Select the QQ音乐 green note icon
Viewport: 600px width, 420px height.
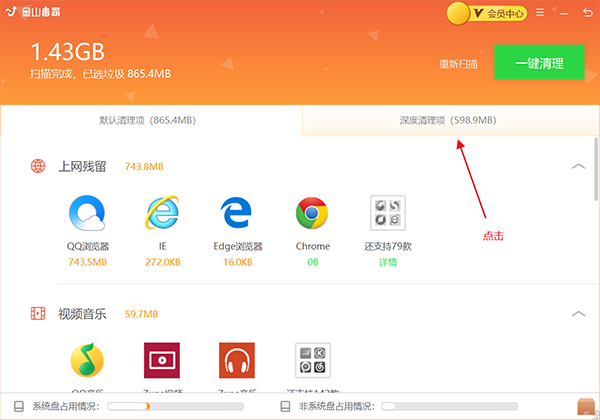87,360
